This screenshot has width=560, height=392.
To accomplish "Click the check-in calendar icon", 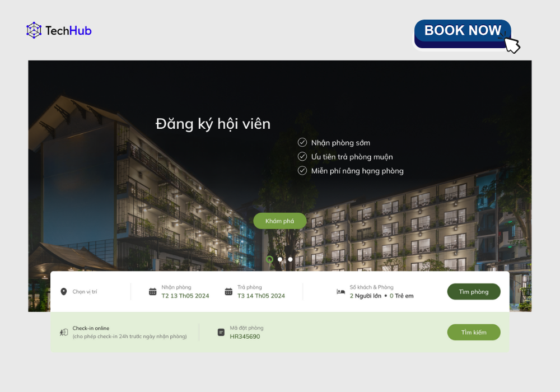I will coord(152,292).
